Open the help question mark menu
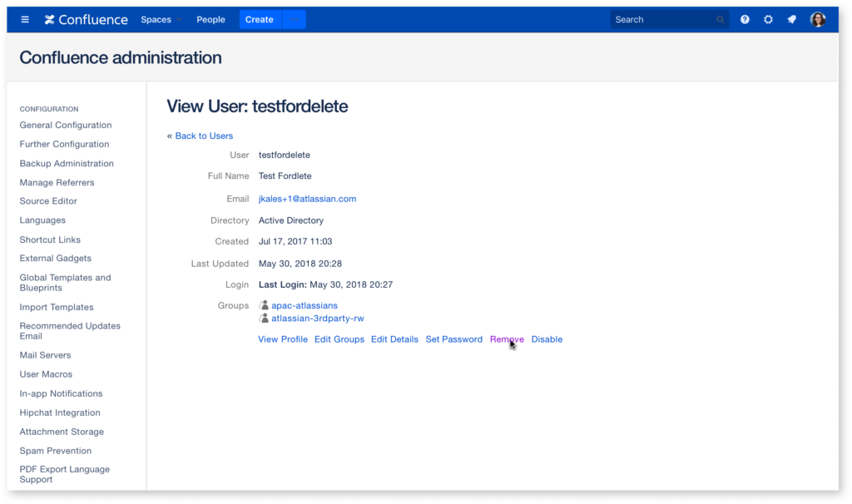This screenshot has height=504, width=852. coord(745,19)
